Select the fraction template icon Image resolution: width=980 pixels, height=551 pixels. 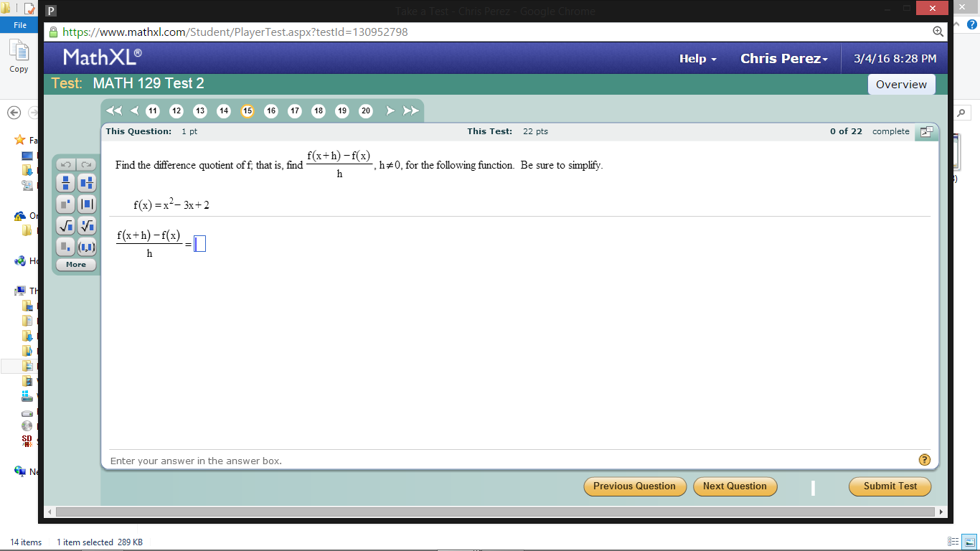65,183
